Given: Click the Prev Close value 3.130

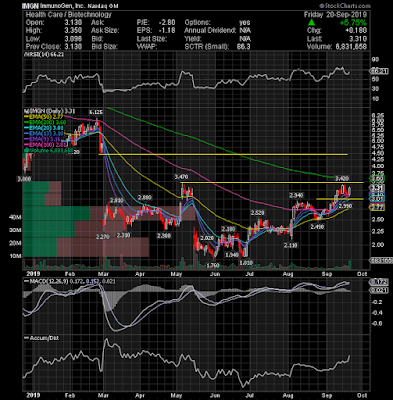Looking at the screenshot, I should coord(72,47).
